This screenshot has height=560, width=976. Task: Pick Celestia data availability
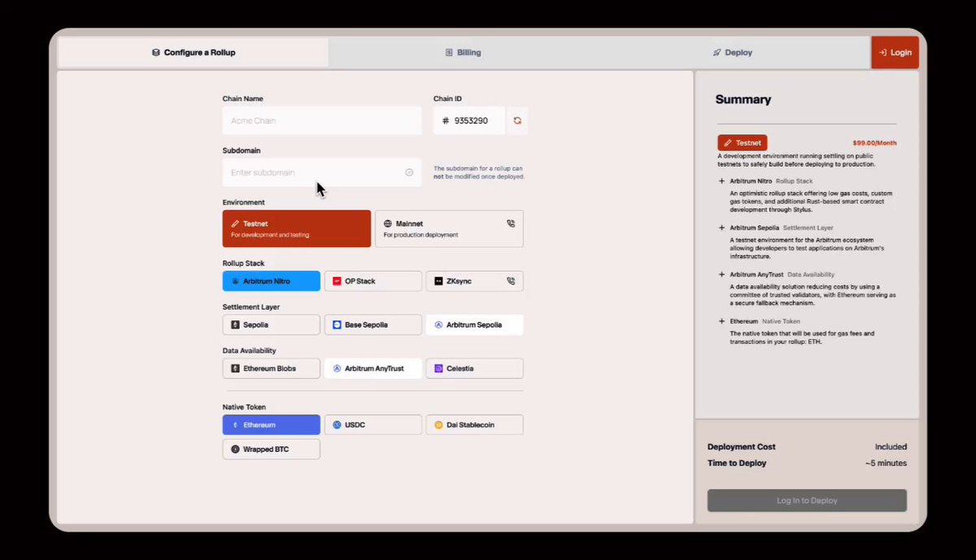pos(474,368)
